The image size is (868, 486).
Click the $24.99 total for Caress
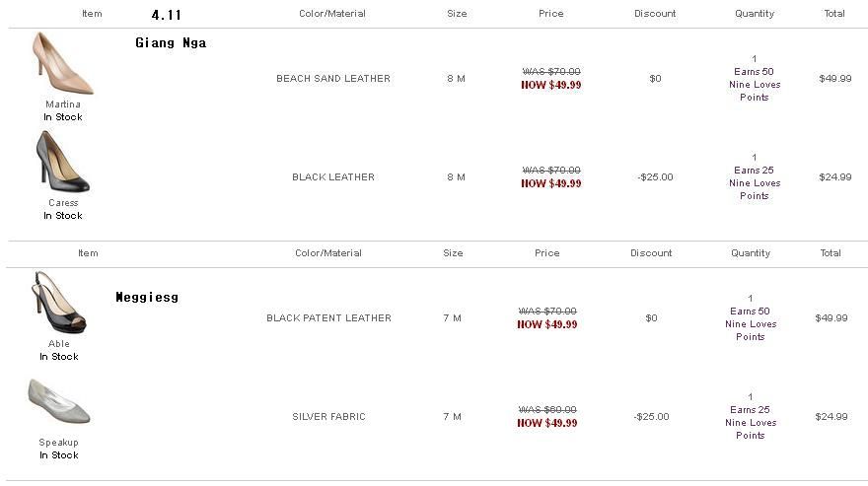tap(835, 177)
